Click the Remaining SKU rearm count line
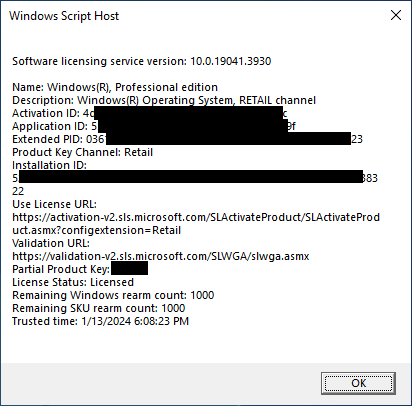The height and width of the screenshot is (406, 412). click(x=99, y=308)
